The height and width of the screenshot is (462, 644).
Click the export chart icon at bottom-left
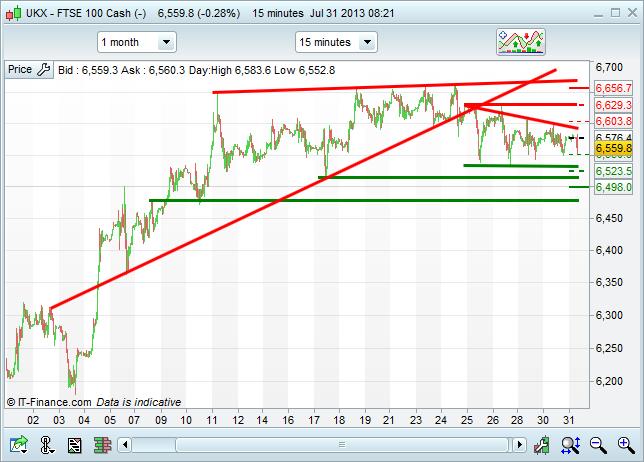tap(17, 445)
